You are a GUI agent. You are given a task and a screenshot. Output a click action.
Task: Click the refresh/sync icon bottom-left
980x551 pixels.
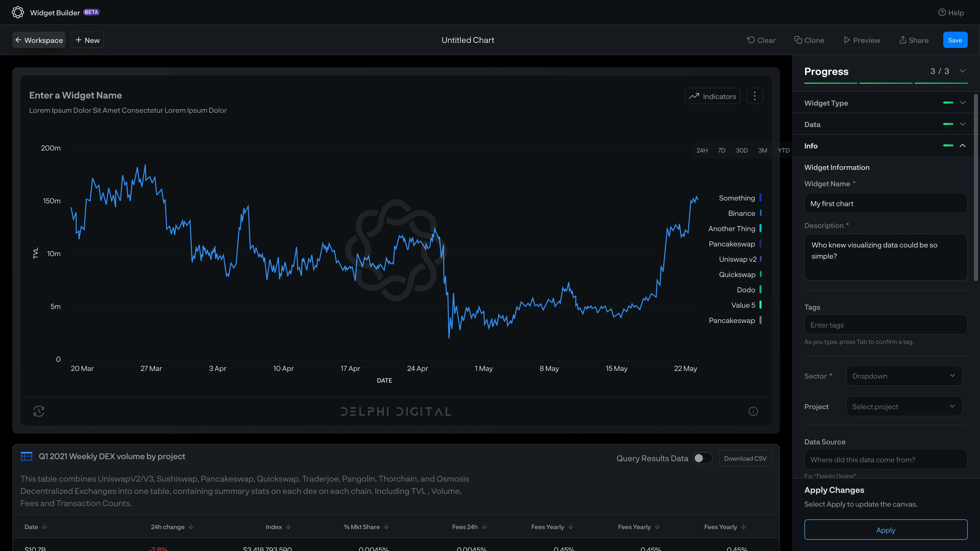click(x=38, y=411)
